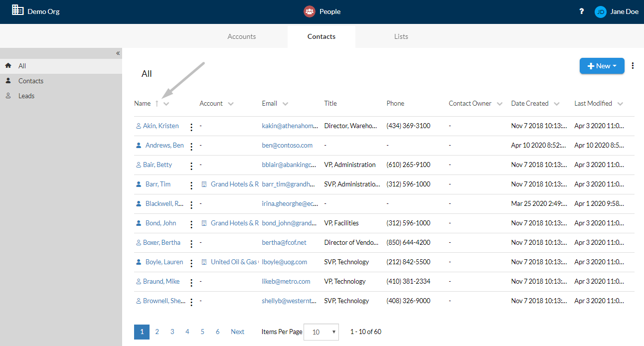This screenshot has width=644, height=346.
Task: Go to page 4 of results
Action: [x=187, y=332]
